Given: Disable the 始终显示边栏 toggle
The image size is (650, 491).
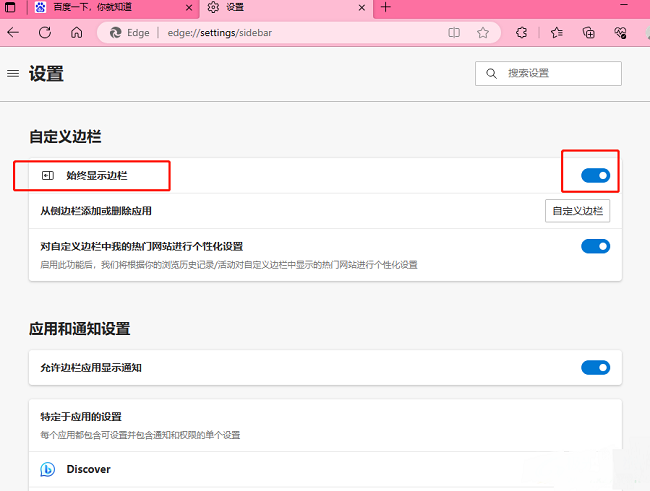Looking at the screenshot, I should click(x=595, y=176).
